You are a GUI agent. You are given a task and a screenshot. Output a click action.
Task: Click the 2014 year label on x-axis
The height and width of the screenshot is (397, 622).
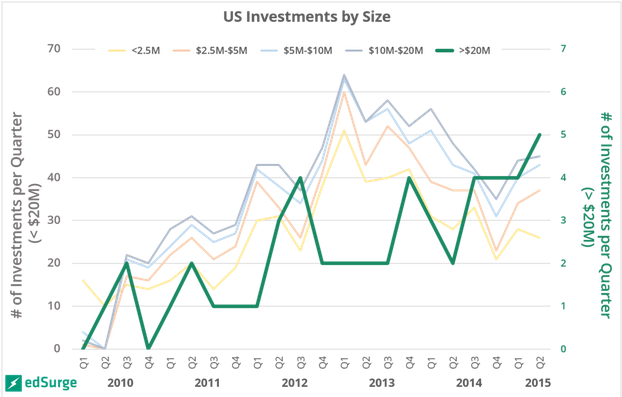click(x=469, y=383)
